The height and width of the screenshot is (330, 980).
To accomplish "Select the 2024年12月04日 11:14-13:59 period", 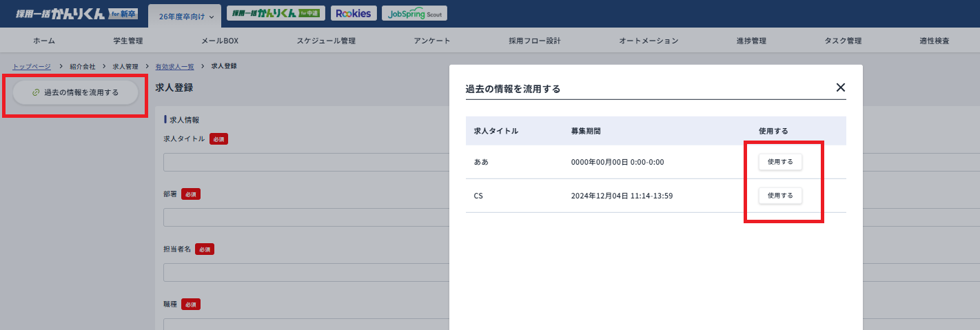I will [x=622, y=196].
